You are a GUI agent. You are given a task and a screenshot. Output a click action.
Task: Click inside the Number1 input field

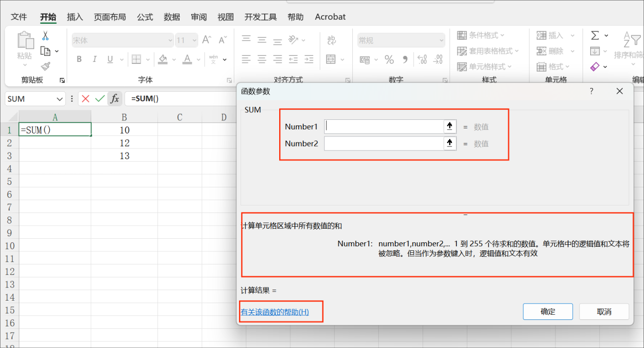click(x=384, y=126)
